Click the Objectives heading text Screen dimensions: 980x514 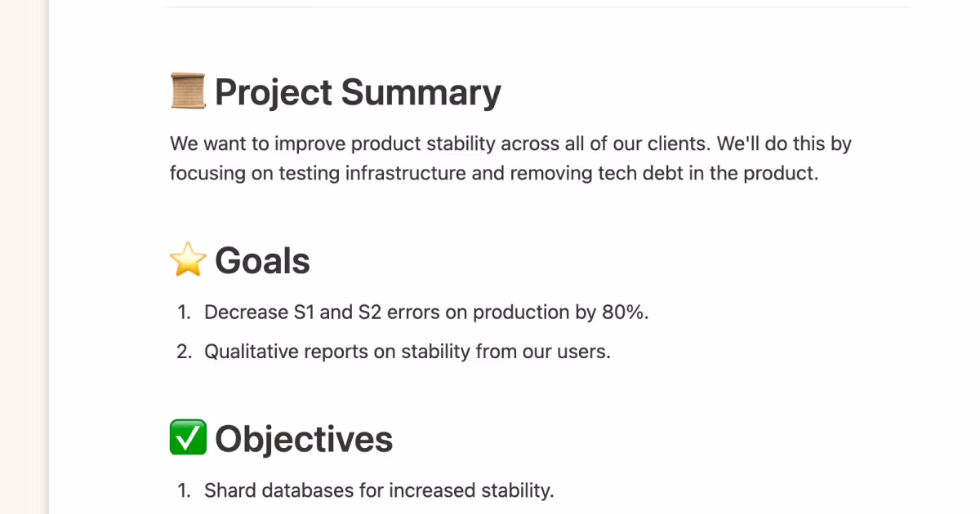click(x=304, y=439)
